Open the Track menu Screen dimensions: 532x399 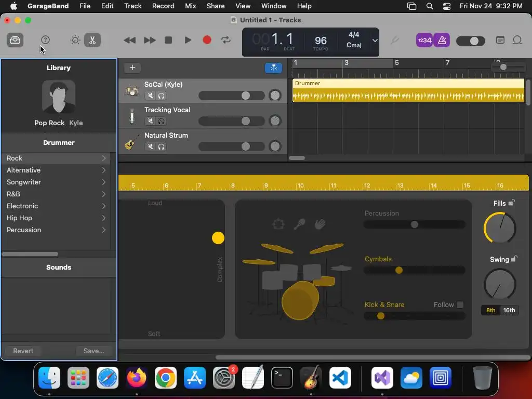(132, 6)
